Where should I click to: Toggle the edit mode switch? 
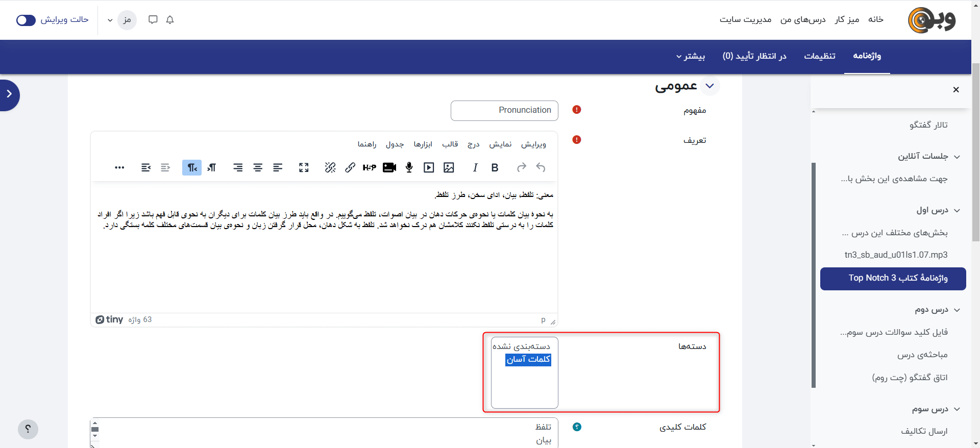click(26, 20)
